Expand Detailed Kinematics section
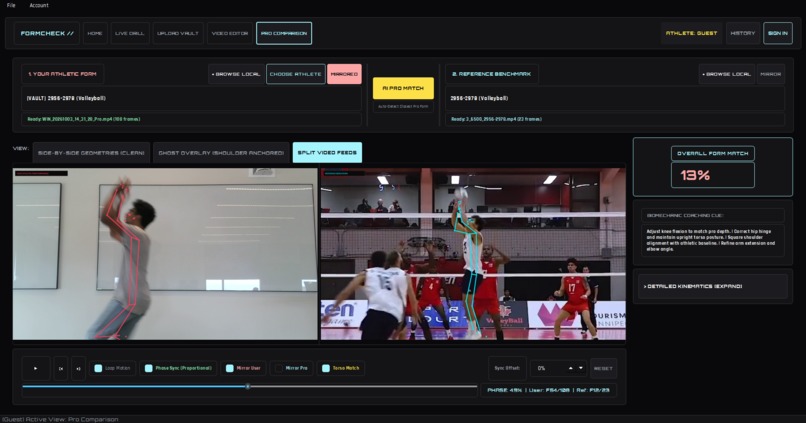 click(711, 286)
